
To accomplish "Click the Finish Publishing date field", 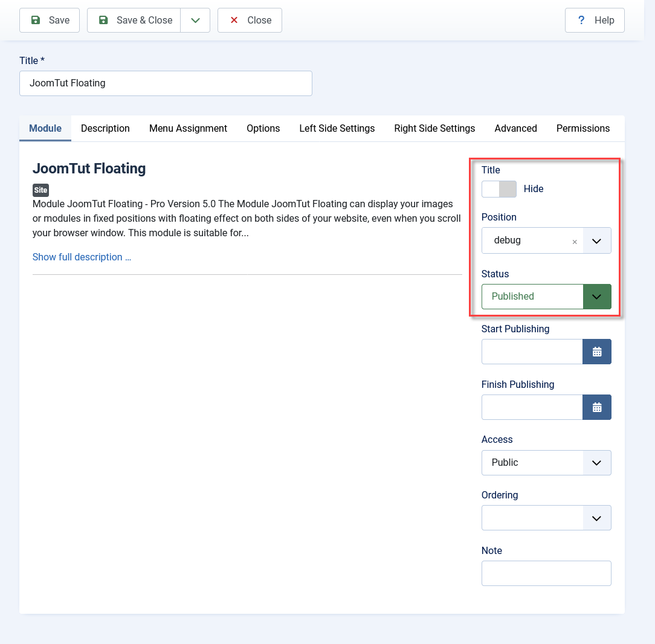I will 532,407.
